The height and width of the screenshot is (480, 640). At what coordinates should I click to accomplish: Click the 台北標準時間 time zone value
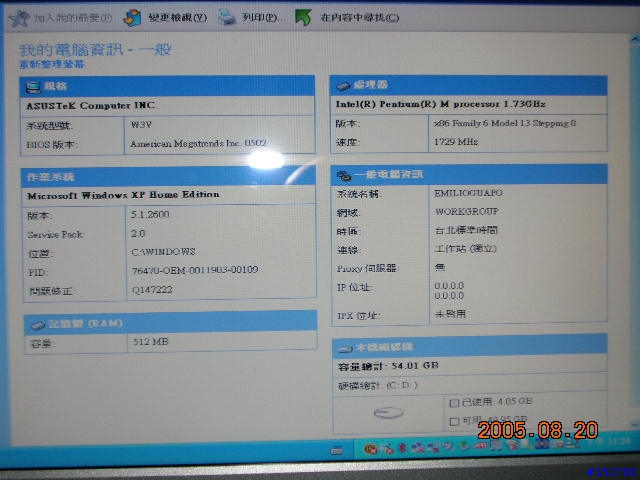[x=466, y=230]
